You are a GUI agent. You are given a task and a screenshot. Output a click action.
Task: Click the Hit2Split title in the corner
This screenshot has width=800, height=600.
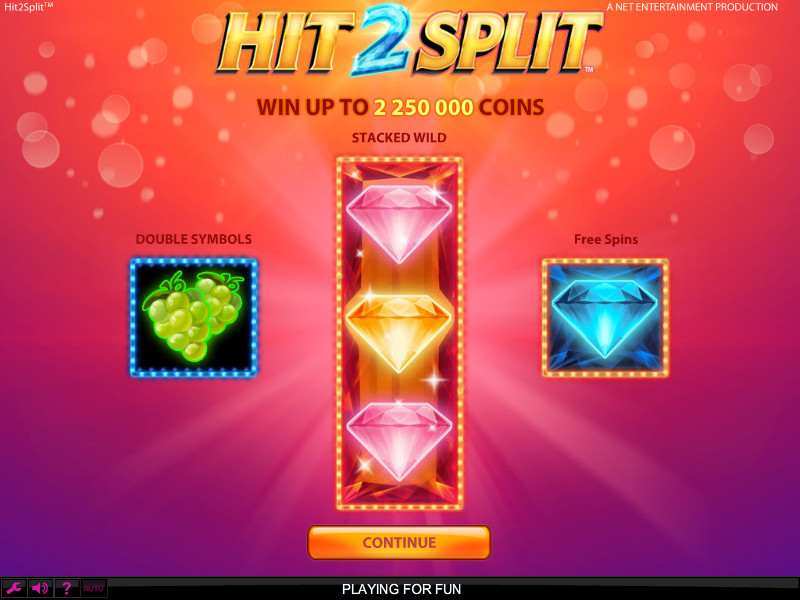point(29,7)
